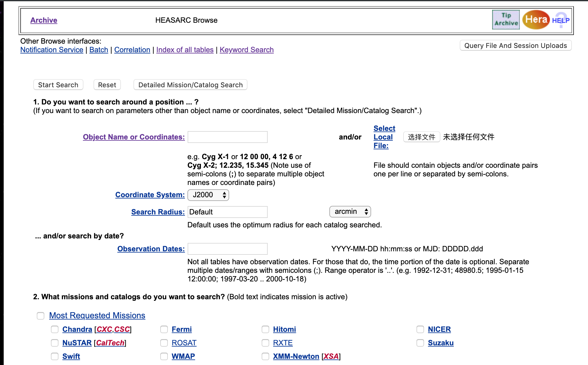Open the Batch browse interface

(x=99, y=50)
